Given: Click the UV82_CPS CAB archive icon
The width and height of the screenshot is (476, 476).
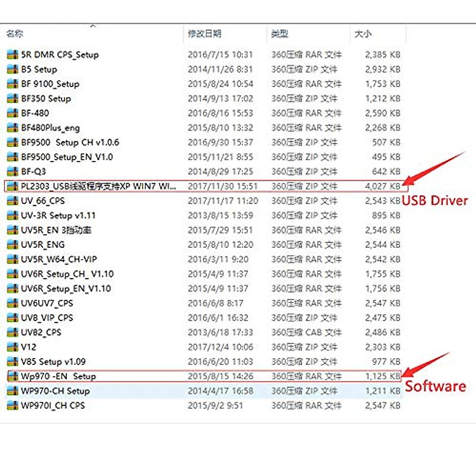Looking at the screenshot, I should [12, 332].
